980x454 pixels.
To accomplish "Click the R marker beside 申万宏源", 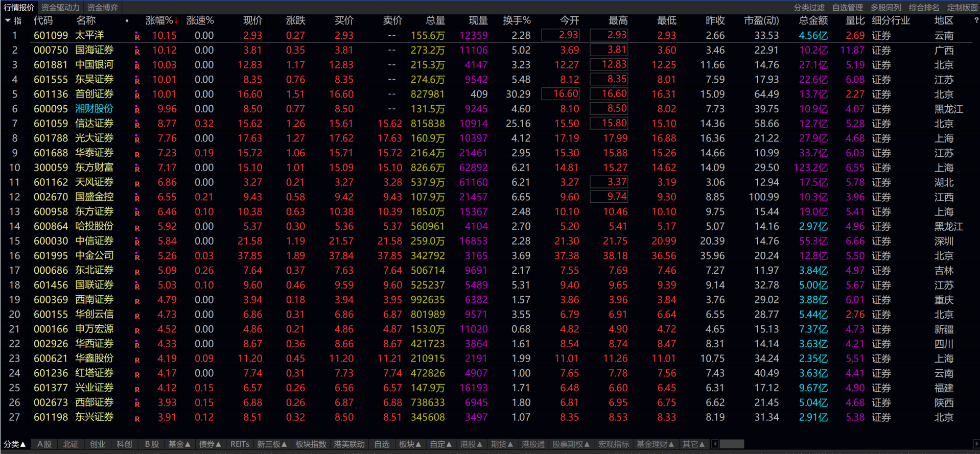I will tap(137, 330).
